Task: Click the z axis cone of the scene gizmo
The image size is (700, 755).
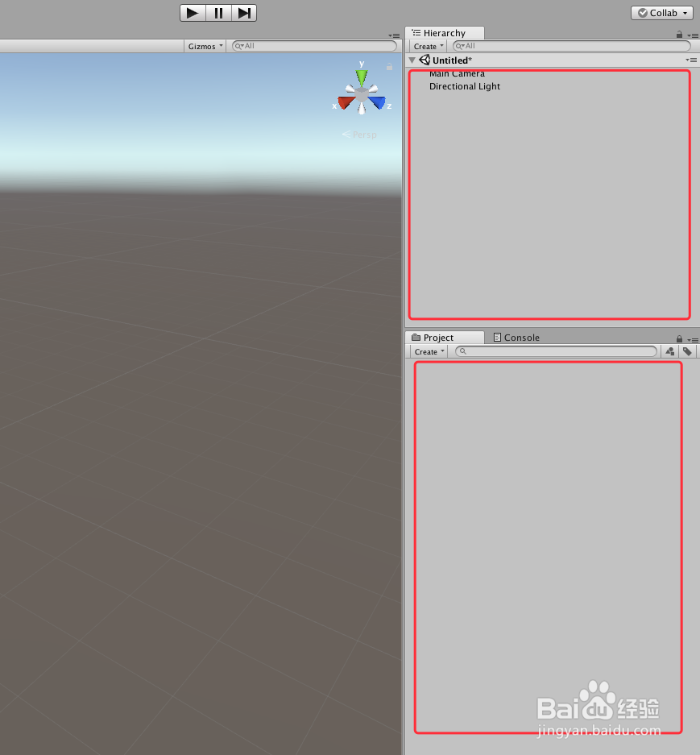Action: (x=375, y=102)
